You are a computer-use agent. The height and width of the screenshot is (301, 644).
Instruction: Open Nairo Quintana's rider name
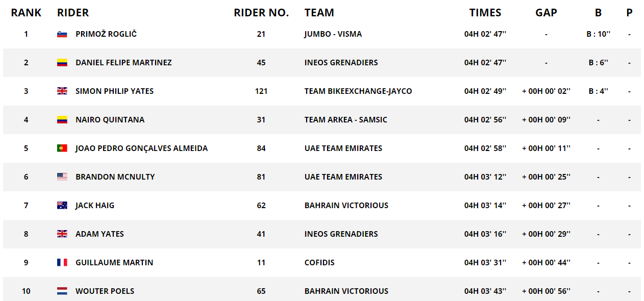point(110,120)
